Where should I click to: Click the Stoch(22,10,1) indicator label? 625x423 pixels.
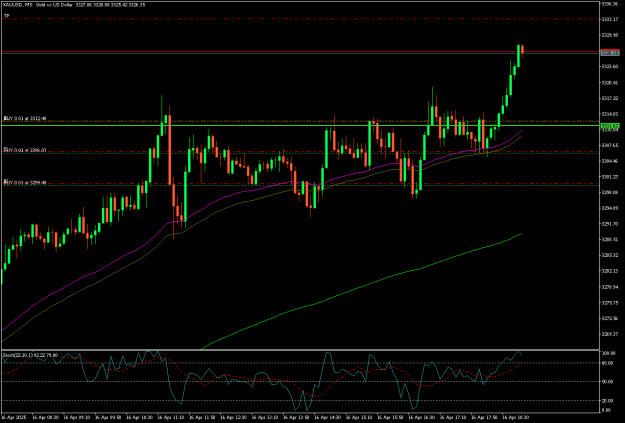pyautogui.click(x=30, y=355)
